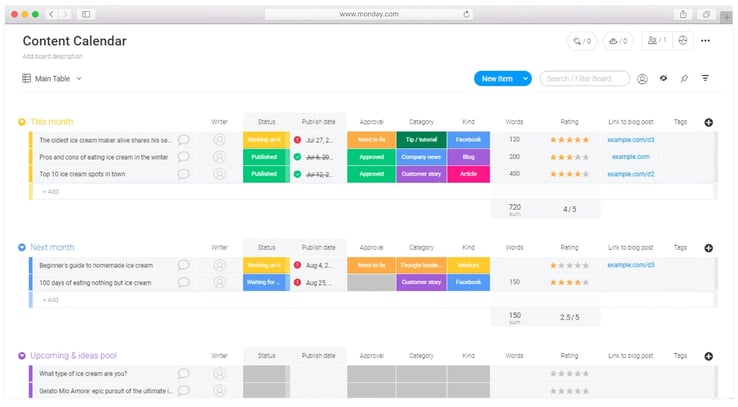The image size is (738, 407).
Task: Open the conversation bubble for Top 10 ice cream spots
Action: click(x=183, y=174)
